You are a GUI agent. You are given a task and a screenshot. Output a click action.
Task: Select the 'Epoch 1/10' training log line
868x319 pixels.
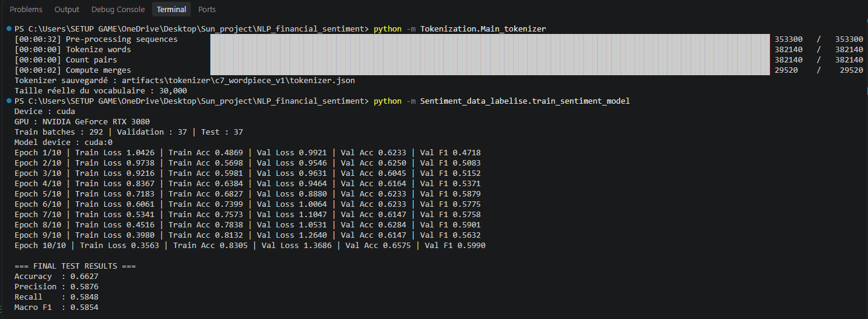(248, 152)
